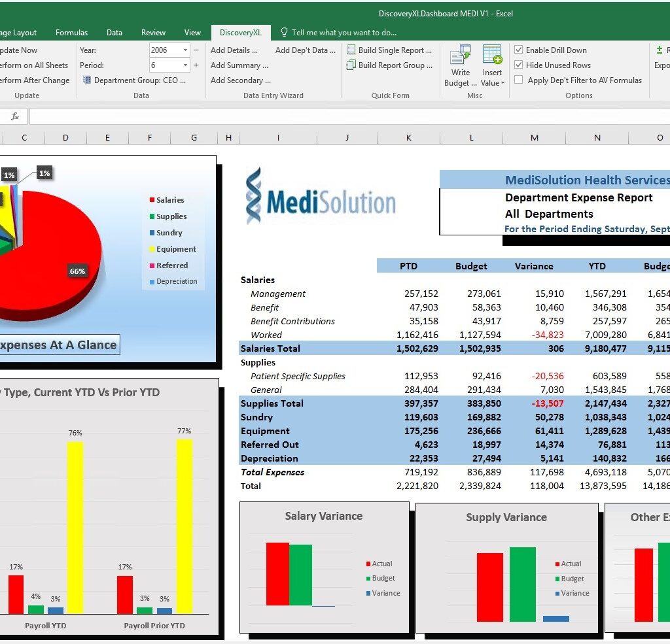Switch to the Formulas ribbon tab
The image size is (670, 644).
[x=71, y=33]
